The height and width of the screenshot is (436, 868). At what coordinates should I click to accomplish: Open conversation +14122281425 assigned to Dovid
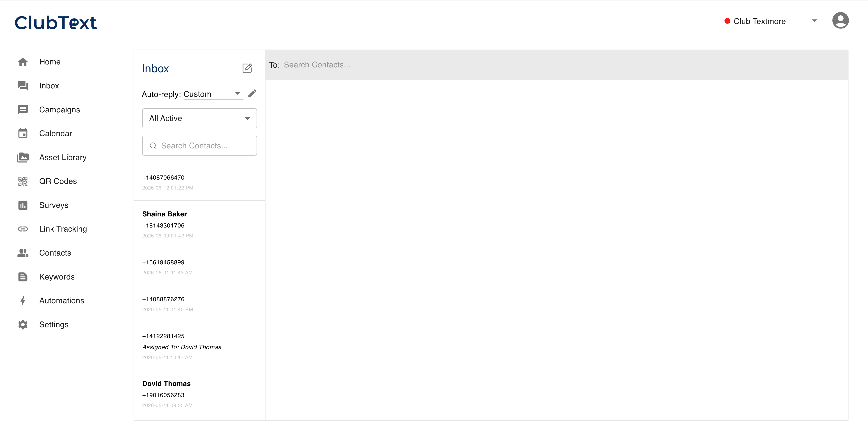[x=199, y=346]
